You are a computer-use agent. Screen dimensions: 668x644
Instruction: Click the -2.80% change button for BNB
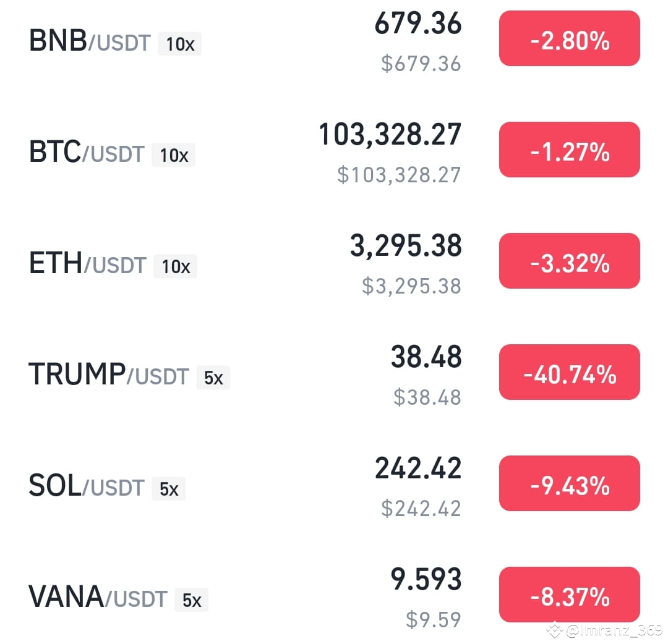click(x=568, y=38)
